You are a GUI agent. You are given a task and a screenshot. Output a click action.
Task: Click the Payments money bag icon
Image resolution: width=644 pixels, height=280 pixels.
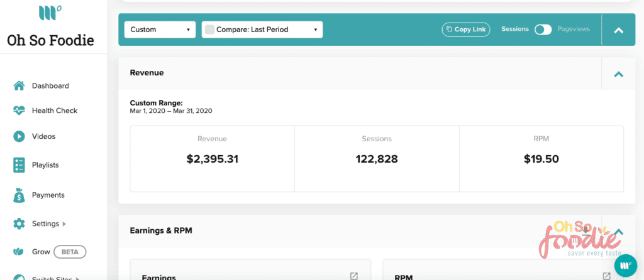(x=19, y=195)
